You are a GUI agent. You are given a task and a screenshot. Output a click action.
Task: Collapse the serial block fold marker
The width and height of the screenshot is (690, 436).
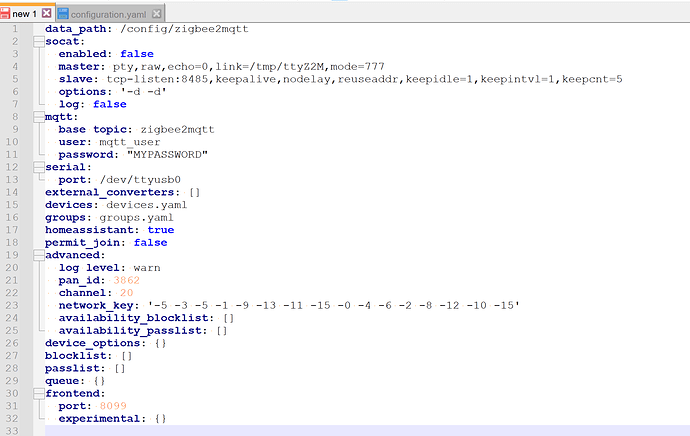pos(39,167)
